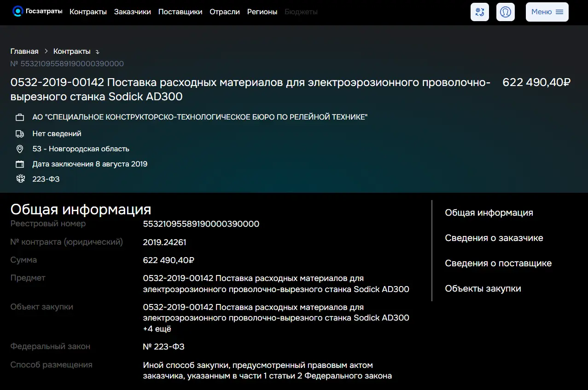588x390 pixels.
Task: Click the Способ размещения value text
Action: [268, 371]
